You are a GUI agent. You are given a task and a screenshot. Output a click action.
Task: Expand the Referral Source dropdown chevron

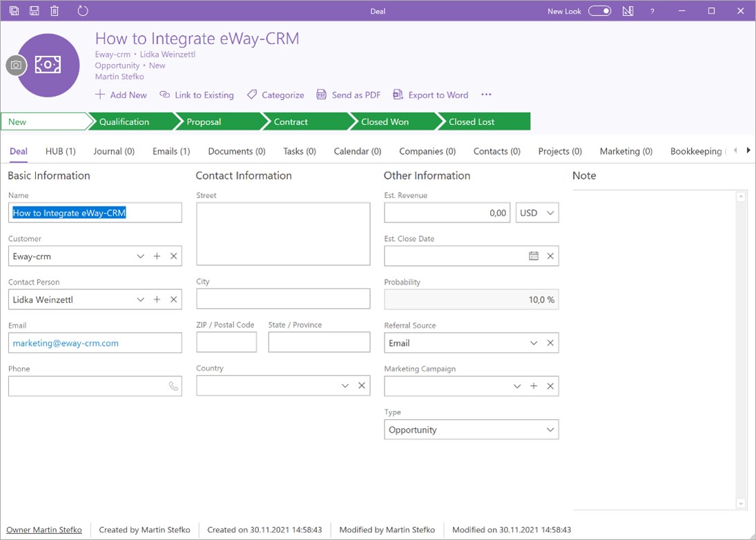(534, 343)
